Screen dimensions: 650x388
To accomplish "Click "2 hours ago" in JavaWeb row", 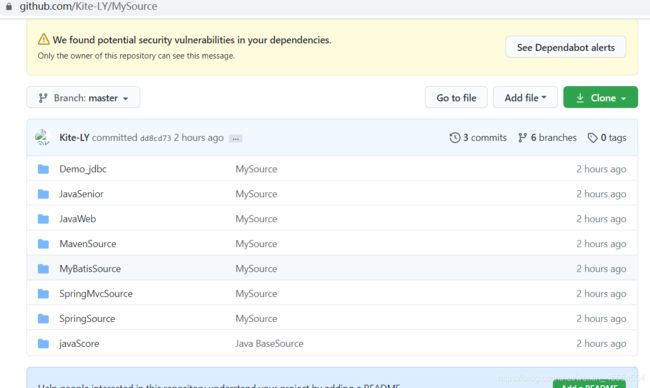I will pyautogui.click(x=601, y=219).
